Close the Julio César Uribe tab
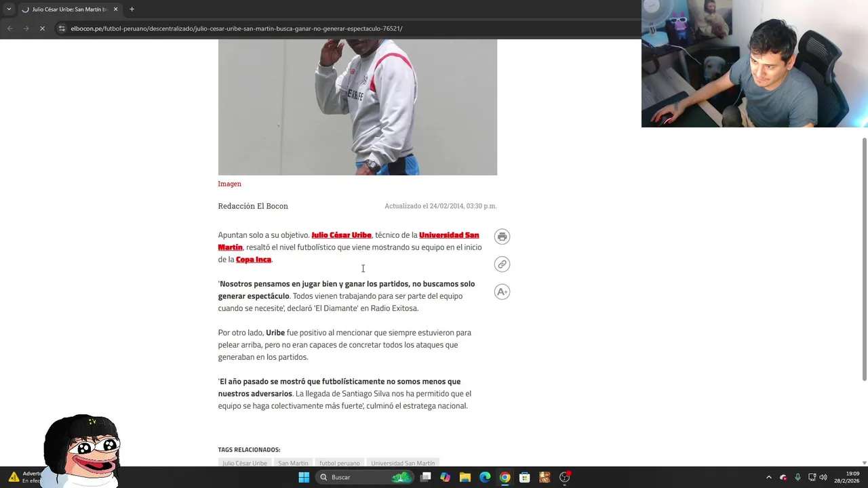This screenshot has width=868, height=488. point(115,9)
